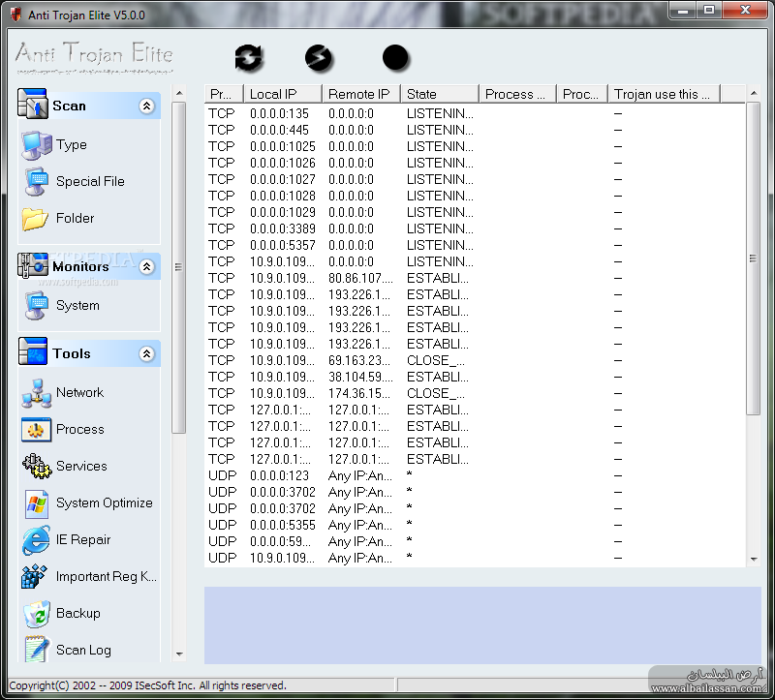Select the Scan Log label
Viewport: 775px width, 700px height.
click(x=83, y=650)
